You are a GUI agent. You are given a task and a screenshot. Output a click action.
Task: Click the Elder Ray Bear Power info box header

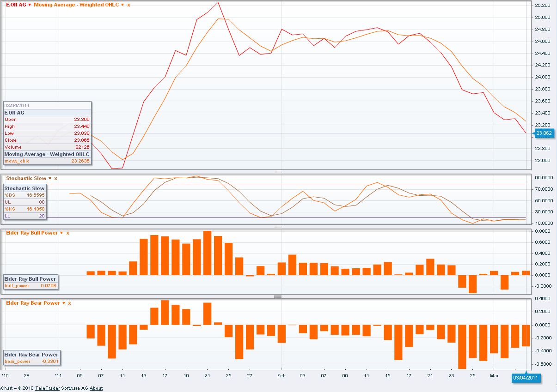tap(31, 355)
